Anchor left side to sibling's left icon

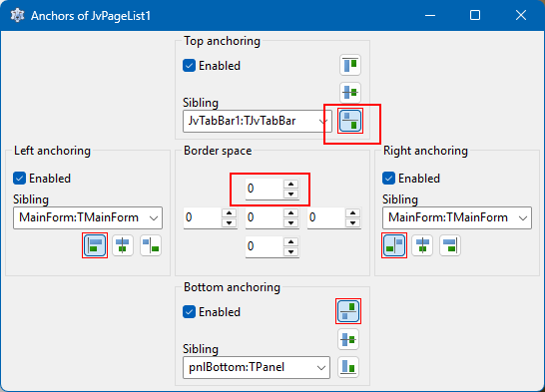coord(95,245)
